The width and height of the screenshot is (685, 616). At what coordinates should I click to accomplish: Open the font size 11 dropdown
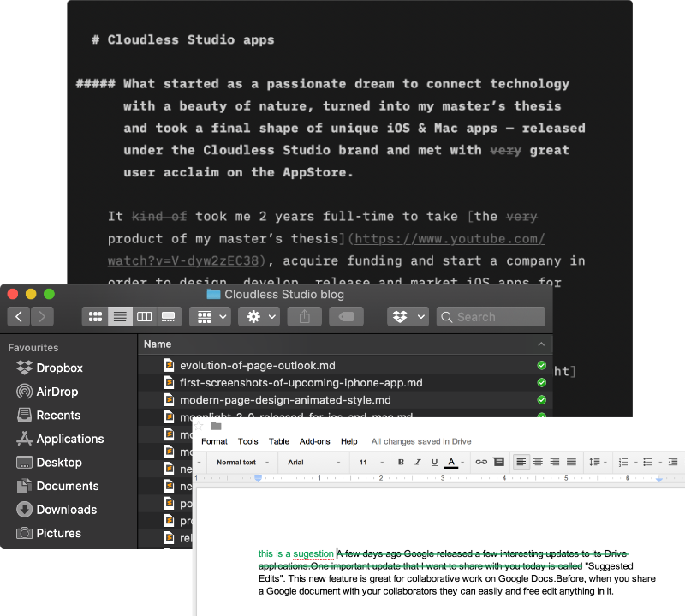click(x=372, y=462)
